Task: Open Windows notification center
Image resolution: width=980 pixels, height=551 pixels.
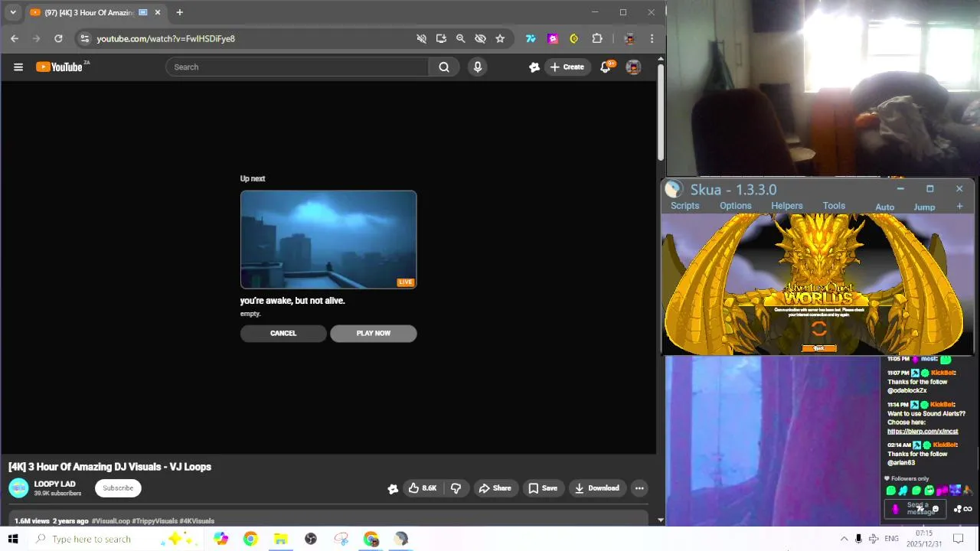Action: pyautogui.click(x=958, y=539)
